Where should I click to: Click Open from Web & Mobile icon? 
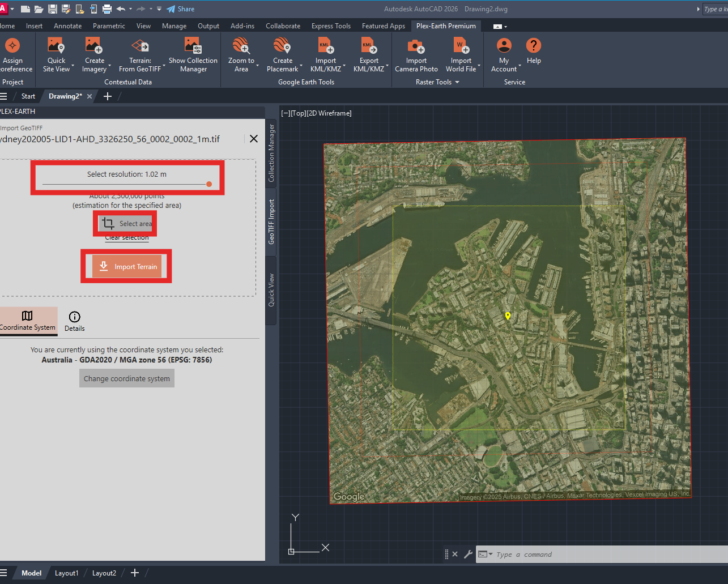point(79,9)
